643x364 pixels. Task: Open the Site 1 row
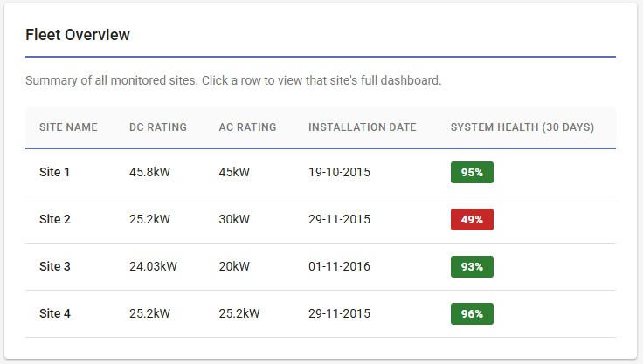54,173
